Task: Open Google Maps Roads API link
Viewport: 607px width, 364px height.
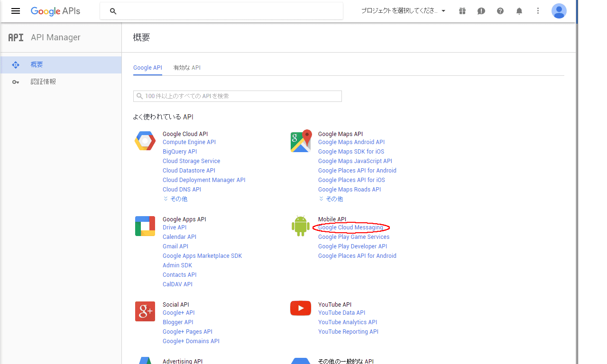Action: [349, 190]
